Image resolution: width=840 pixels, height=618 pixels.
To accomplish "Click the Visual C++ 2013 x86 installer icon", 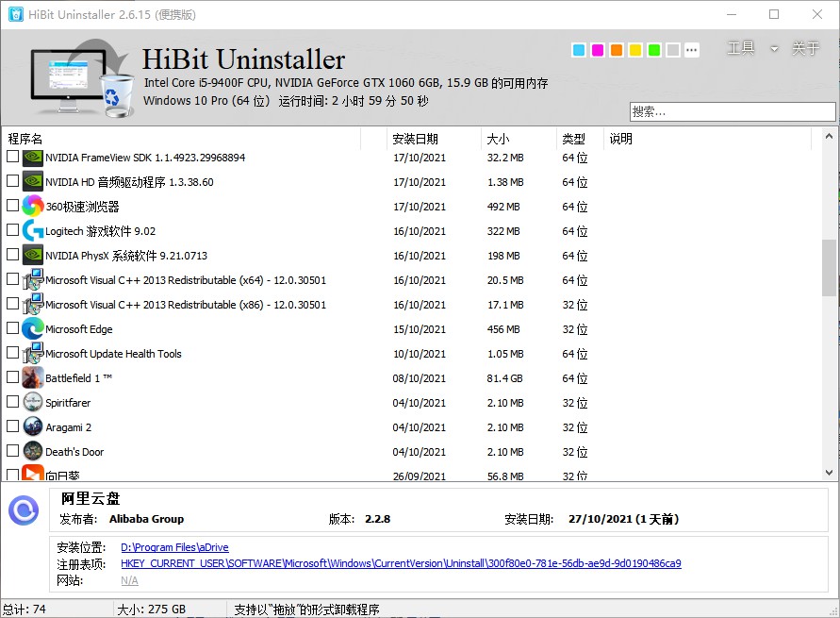I will pyautogui.click(x=33, y=305).
